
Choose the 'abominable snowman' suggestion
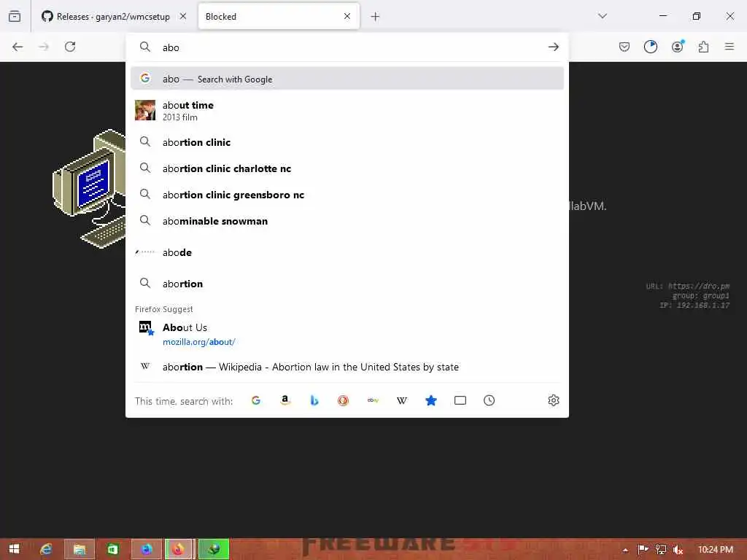tap(347, 221)
